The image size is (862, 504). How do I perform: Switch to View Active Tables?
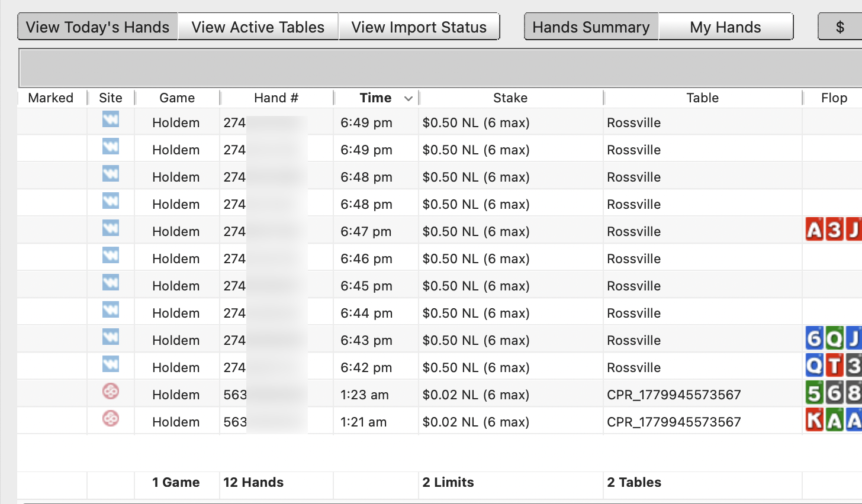(x=258, y=27)
